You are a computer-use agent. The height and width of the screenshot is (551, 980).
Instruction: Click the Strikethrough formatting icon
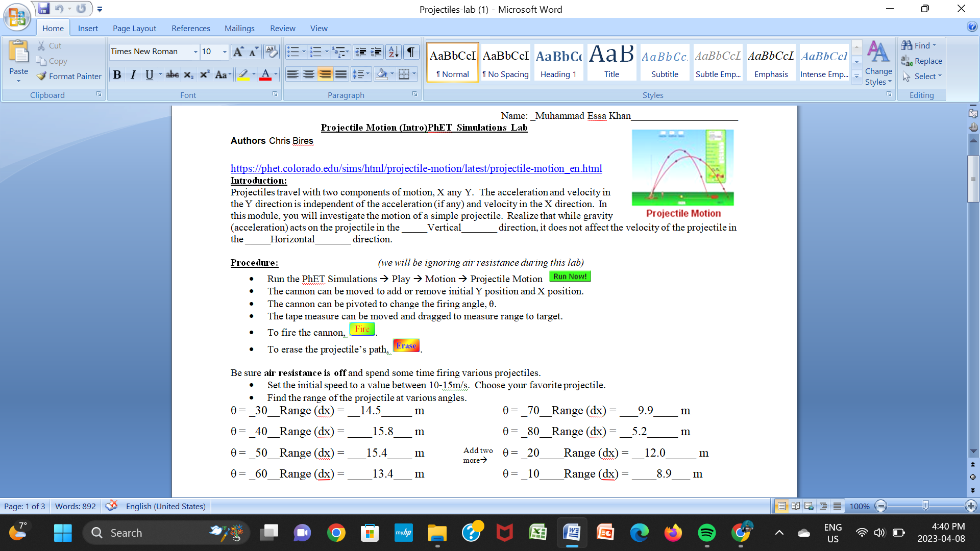pyautogui.click(x=172, y=74)
